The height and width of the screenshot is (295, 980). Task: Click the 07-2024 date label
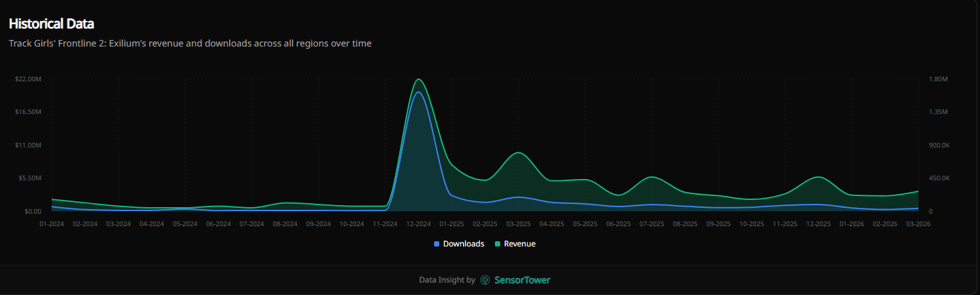pyautogui.click(x=252, y=224)
